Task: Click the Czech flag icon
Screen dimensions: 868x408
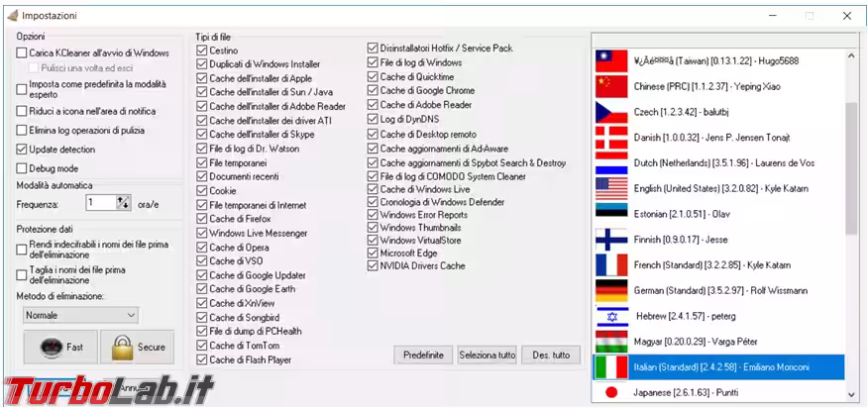Action: [x=611, y=112]
